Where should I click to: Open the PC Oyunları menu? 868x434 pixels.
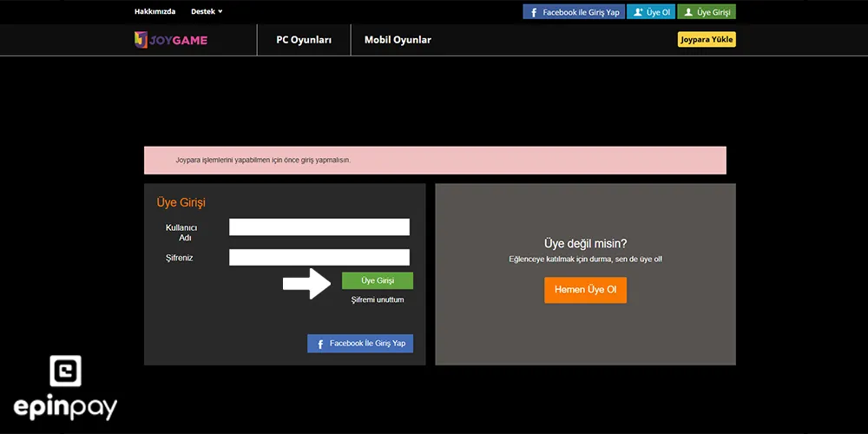(304, 40)
